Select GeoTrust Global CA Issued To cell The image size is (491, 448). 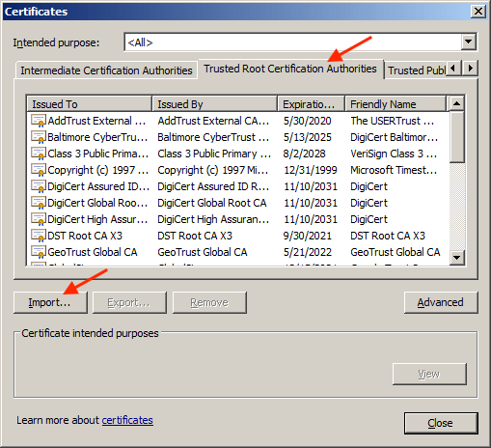pyautogui.click(x=93, y=252)
